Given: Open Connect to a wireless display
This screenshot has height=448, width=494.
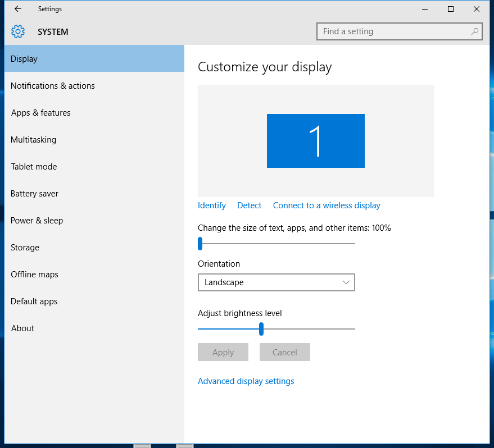Looking at the screenshot, I should pyautogui.click(x=327, y=205).
